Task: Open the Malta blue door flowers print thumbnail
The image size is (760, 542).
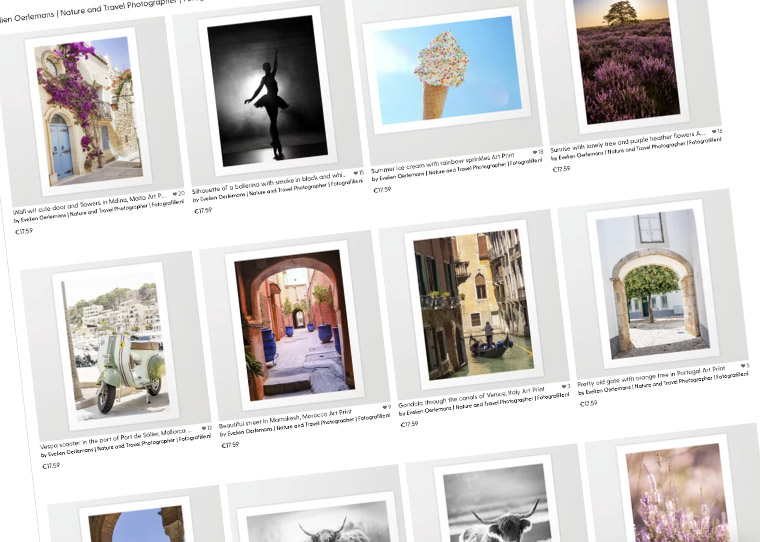Action: (x=90, y=112)
